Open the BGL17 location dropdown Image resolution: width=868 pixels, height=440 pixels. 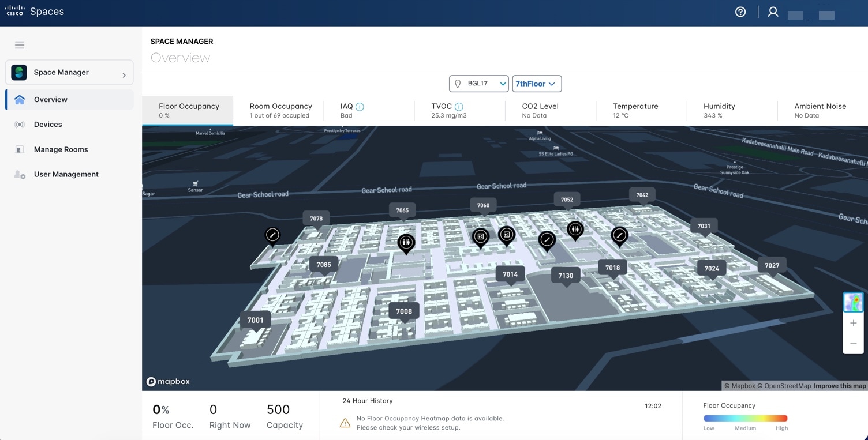478,84
